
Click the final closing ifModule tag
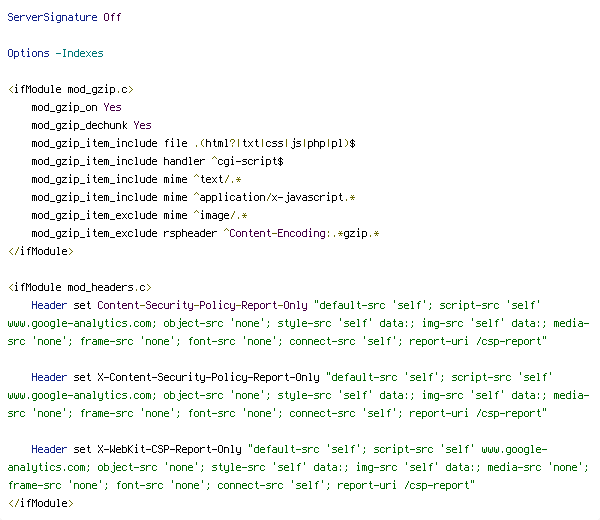coord(41,503)
